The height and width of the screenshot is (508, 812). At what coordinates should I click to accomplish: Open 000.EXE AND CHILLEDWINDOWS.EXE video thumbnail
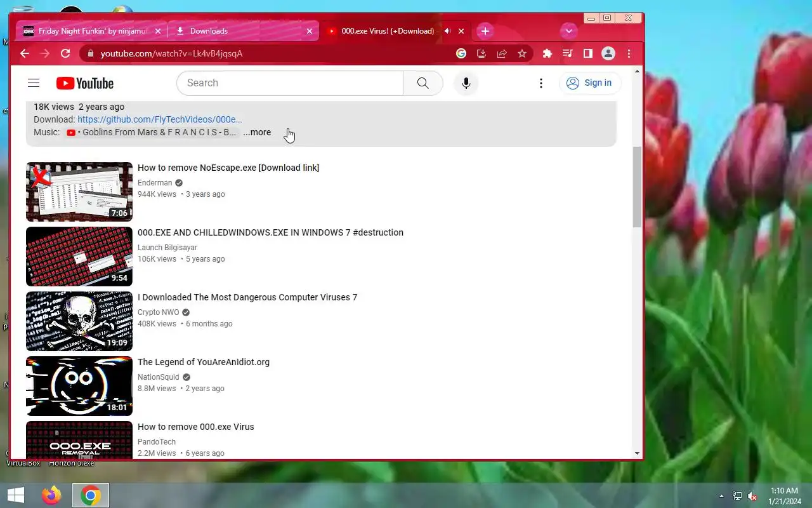coord(79,257)
